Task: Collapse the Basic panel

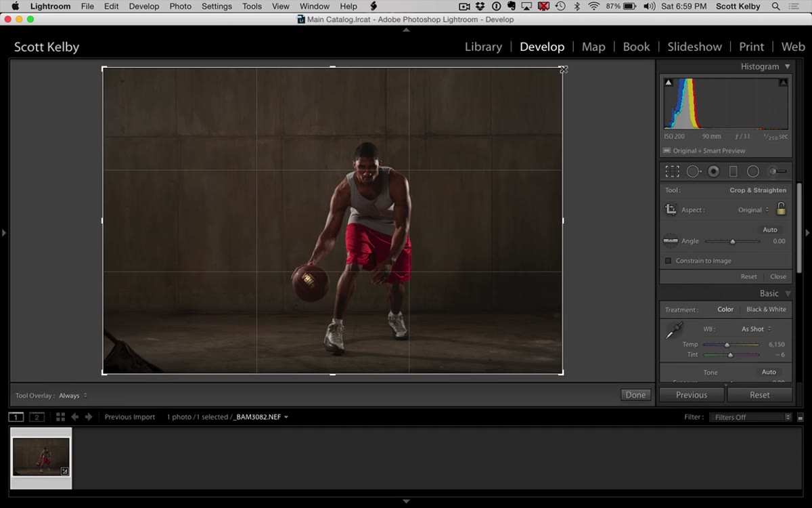Action: coord(788,293)
